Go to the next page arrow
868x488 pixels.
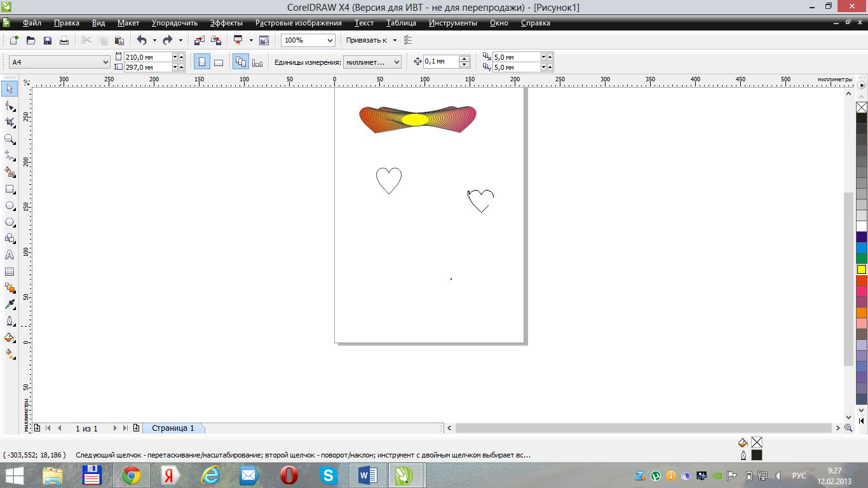pos(115,428)
